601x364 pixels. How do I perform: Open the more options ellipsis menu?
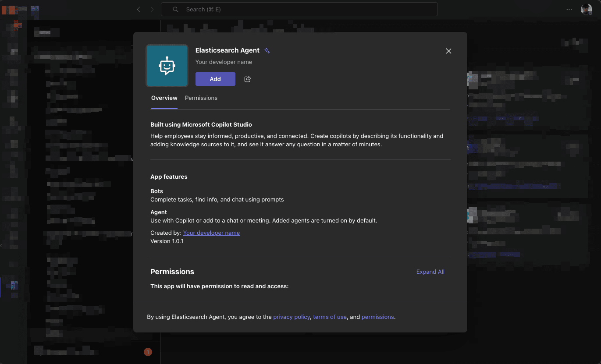tap(569, 9)
